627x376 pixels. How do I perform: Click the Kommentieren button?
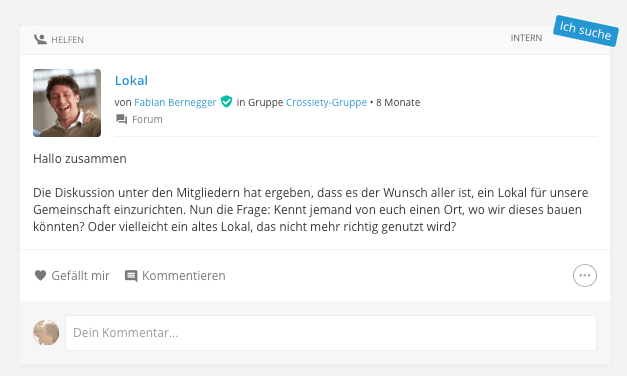click(x=175, y=276)
